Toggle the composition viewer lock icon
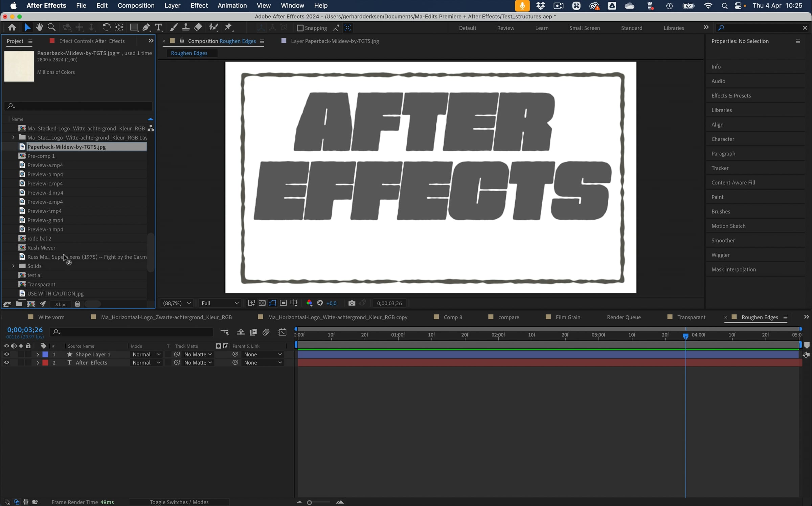Image resolution: width=812 pixels, height=506 pixels. tap(182, 41)
